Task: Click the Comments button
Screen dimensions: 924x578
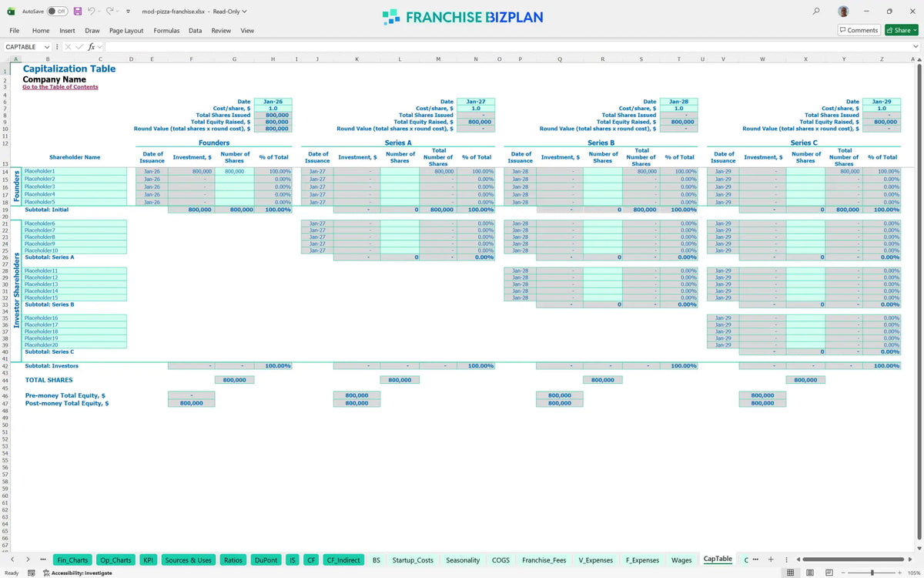Action: coord(859,30)
